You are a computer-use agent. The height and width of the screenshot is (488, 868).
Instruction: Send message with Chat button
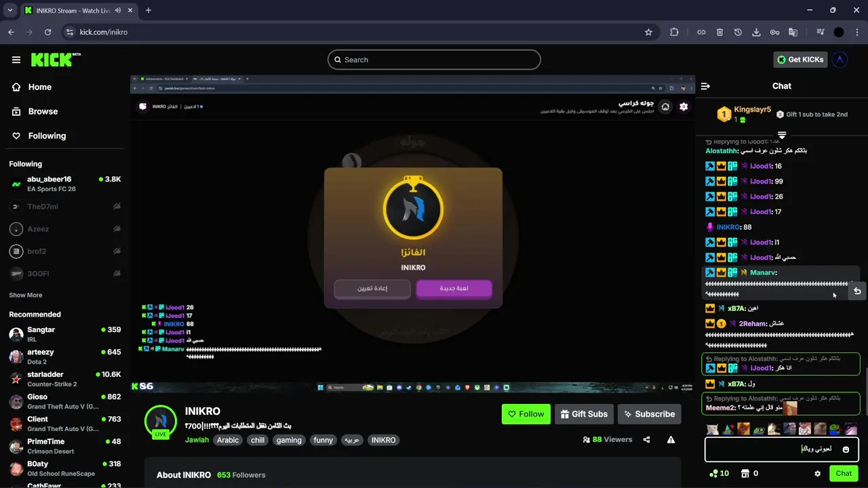coord(844,473)
